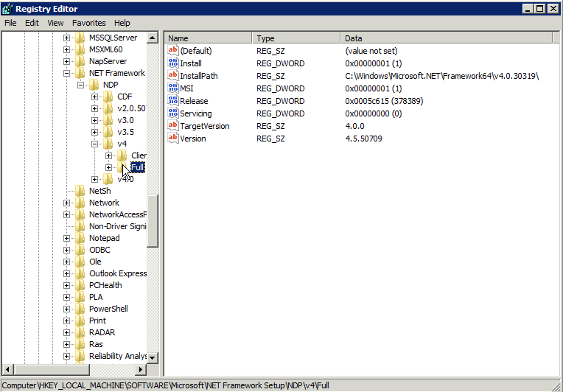Click tree pane scroll down arrow
Viewport: 563px width, 392px height.
(x=153, y=357)
